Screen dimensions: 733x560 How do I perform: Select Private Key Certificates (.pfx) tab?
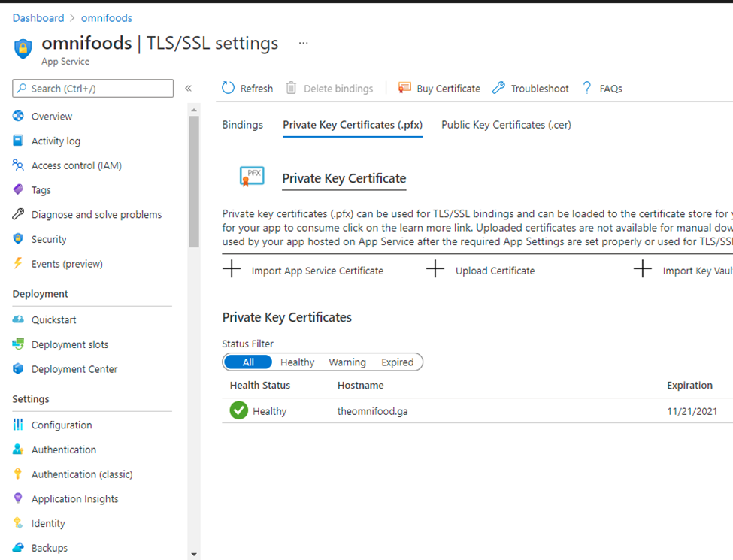[353, 125]
